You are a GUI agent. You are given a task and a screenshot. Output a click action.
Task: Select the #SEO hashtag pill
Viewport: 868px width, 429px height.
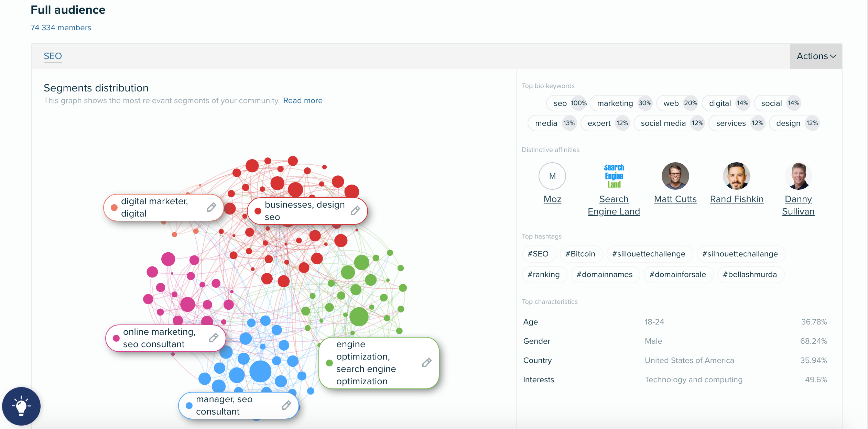pos(539,254)
